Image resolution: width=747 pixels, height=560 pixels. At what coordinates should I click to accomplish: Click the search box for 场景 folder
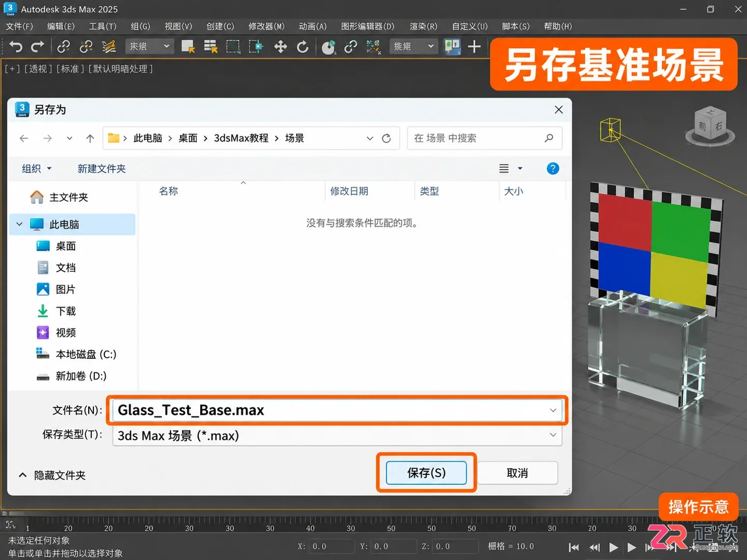(x=484, y=138)
